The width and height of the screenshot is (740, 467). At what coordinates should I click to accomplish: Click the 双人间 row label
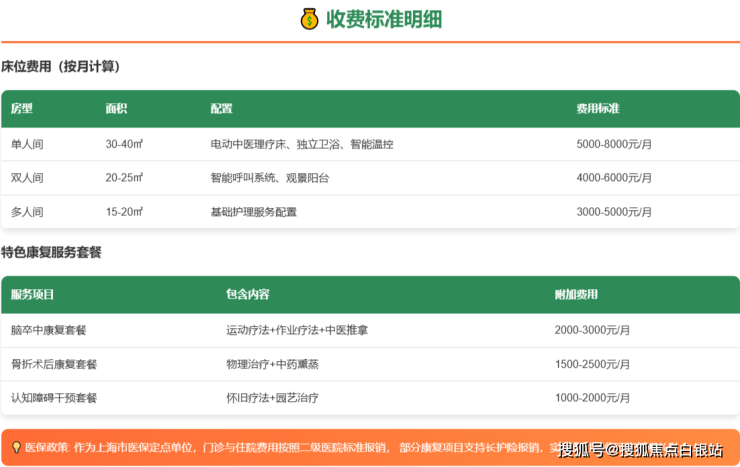coord(27,178)
